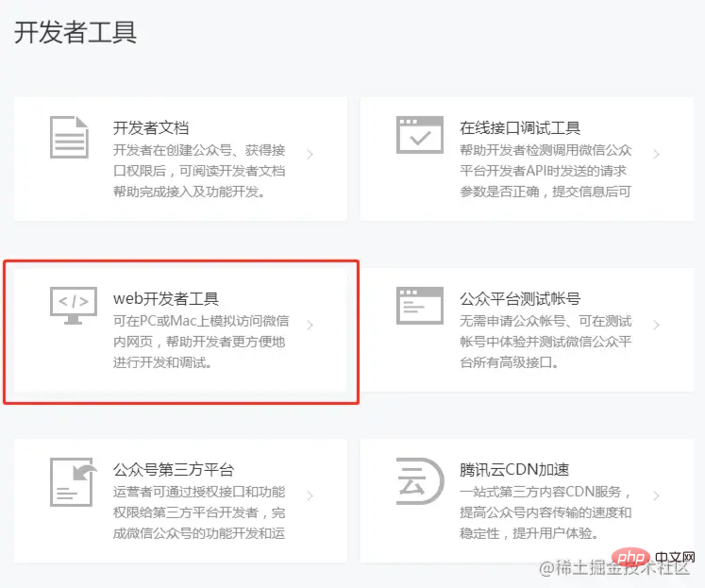Visit the 腾讯云CDN加速 title link
This screenshot has height=588, width=705.
(514, 470)
